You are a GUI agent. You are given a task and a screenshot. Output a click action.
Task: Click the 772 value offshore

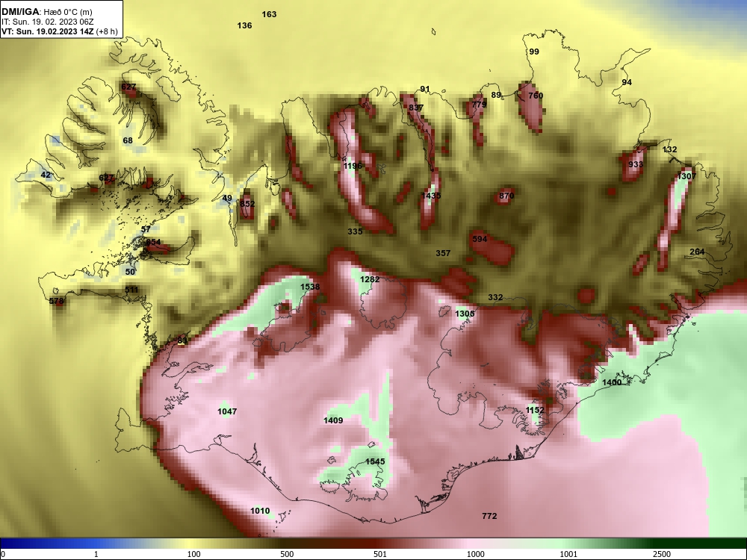tap(489, 516)
